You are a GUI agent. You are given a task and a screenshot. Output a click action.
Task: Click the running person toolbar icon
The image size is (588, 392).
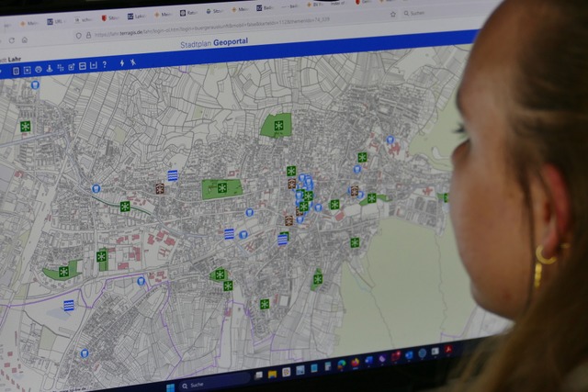point(132,62)
